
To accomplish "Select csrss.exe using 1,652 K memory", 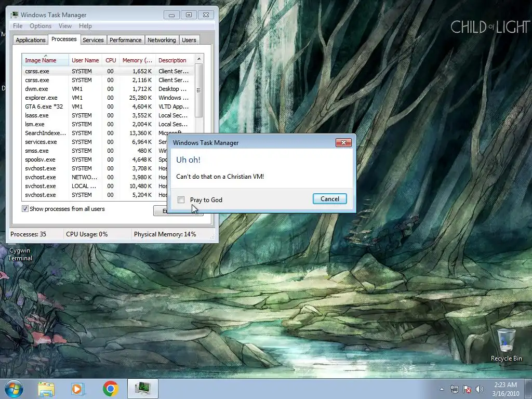I will pos(108,71).
